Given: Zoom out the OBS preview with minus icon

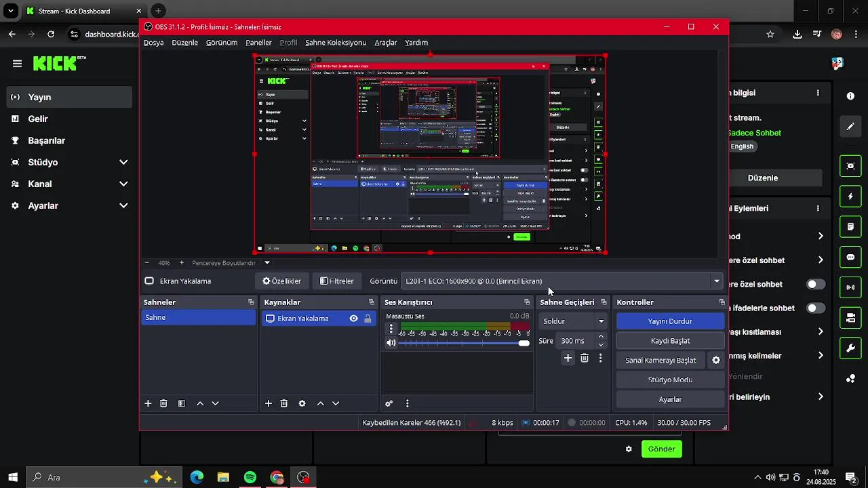Looking at the screenshot, I should 146,263.
